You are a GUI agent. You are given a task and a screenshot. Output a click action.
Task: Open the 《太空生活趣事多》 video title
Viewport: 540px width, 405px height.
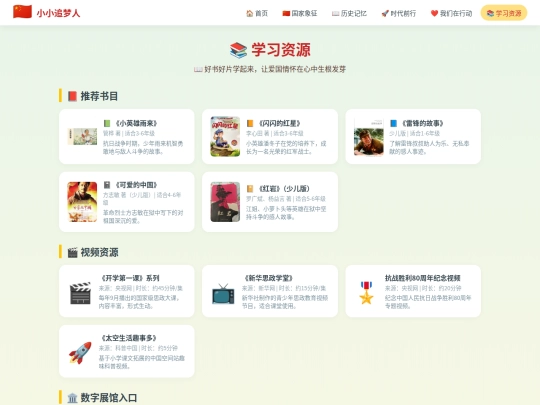click(129, 338)
